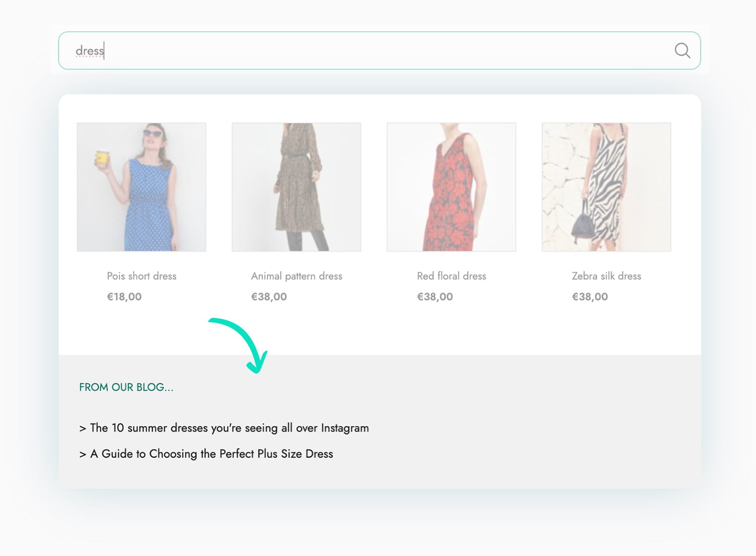Open the "Animal pattern dress" title link
Viewport: 756px width, 556px height.
[x=296, y=276]
